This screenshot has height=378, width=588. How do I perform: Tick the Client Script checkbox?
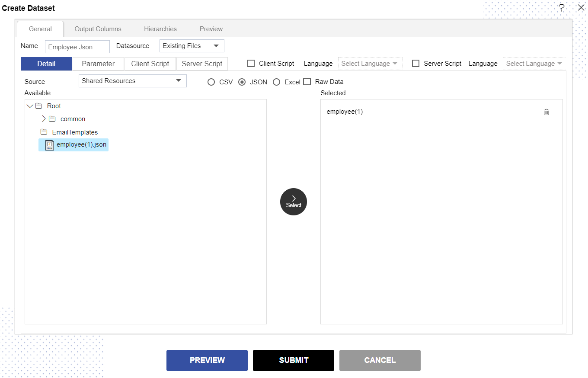(251, 64)
